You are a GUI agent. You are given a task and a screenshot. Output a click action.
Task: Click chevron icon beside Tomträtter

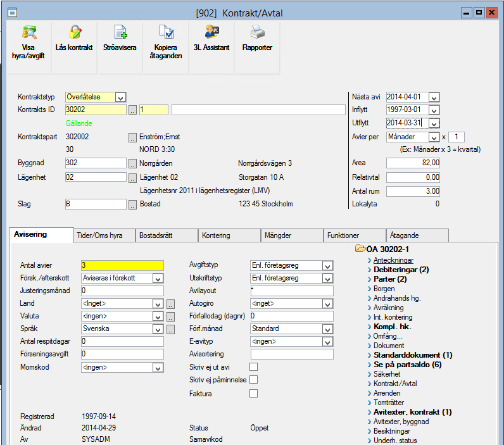coord(369,403)
